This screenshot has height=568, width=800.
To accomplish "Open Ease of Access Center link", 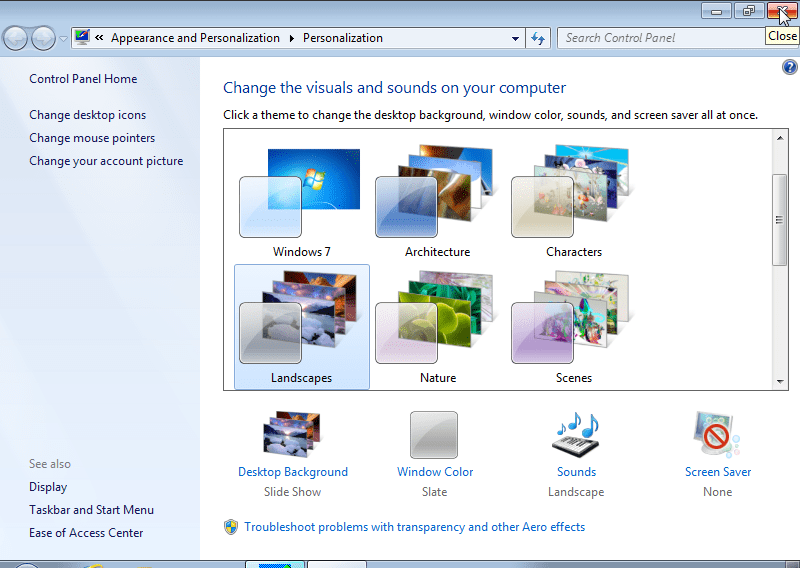I will click(86, 533).
